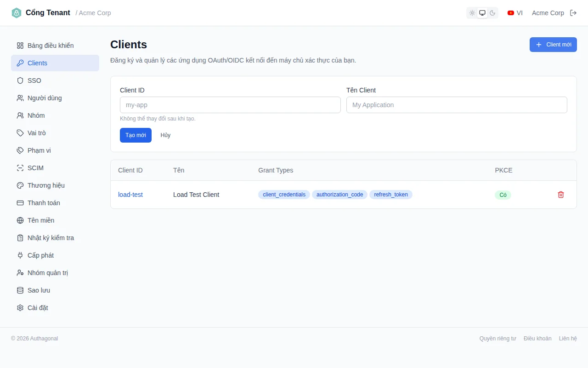The width and height of the screenshot is (588, 368).
Task: Click Load Test Client name cell
Action: point(196,195)
